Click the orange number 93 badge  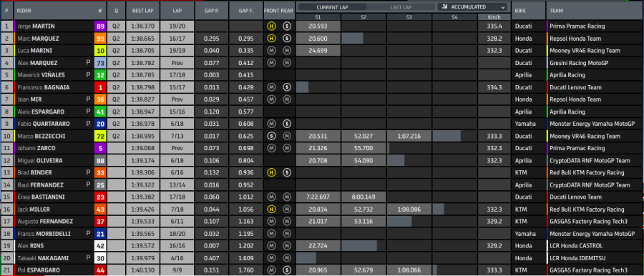[x=100, y=38]
